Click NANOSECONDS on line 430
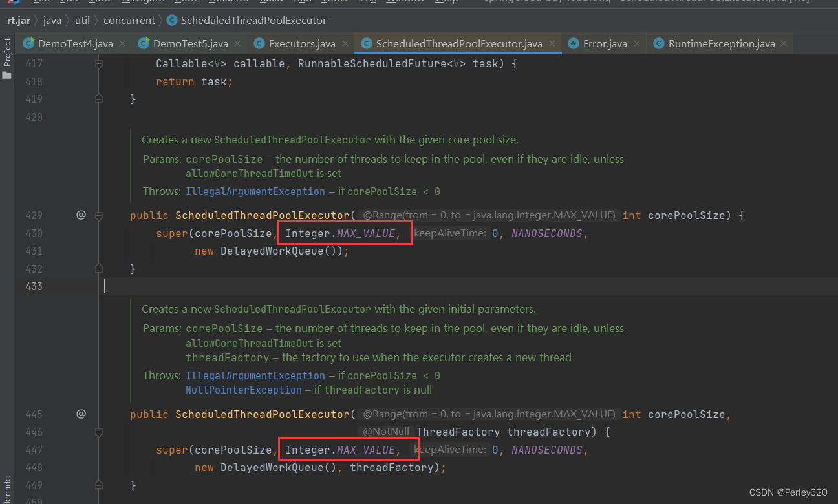The height and width of the screenshot is (504, 838). [547, 233]
